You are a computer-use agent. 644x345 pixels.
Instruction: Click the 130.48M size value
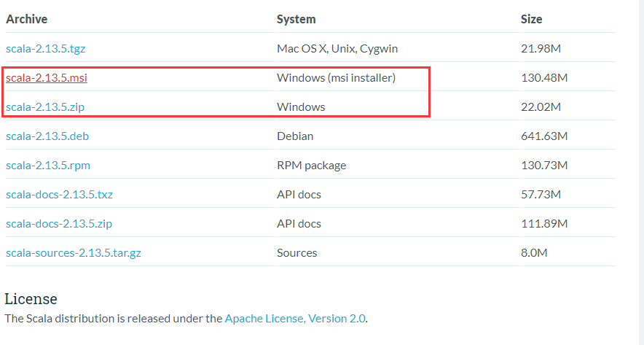[x=544, y=78]
